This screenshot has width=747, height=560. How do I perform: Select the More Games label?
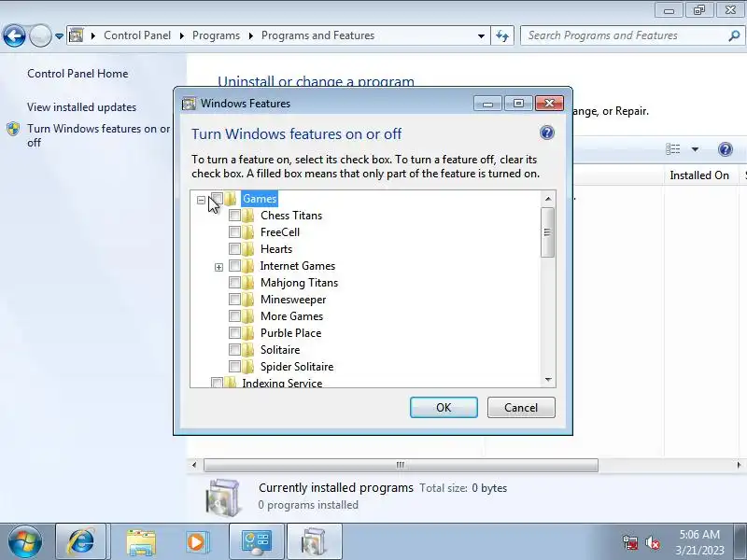coord(291,316)
